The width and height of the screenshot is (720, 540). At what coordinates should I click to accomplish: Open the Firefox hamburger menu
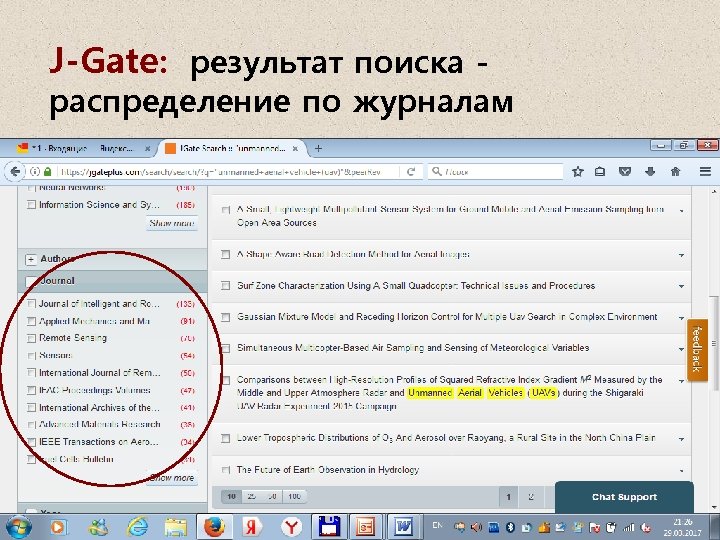705,172
